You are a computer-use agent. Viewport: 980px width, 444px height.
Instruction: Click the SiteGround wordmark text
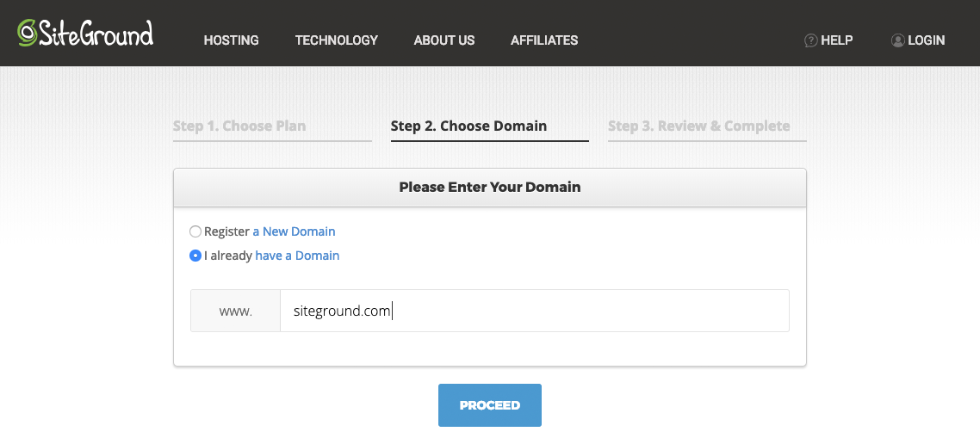pos(96,33)
